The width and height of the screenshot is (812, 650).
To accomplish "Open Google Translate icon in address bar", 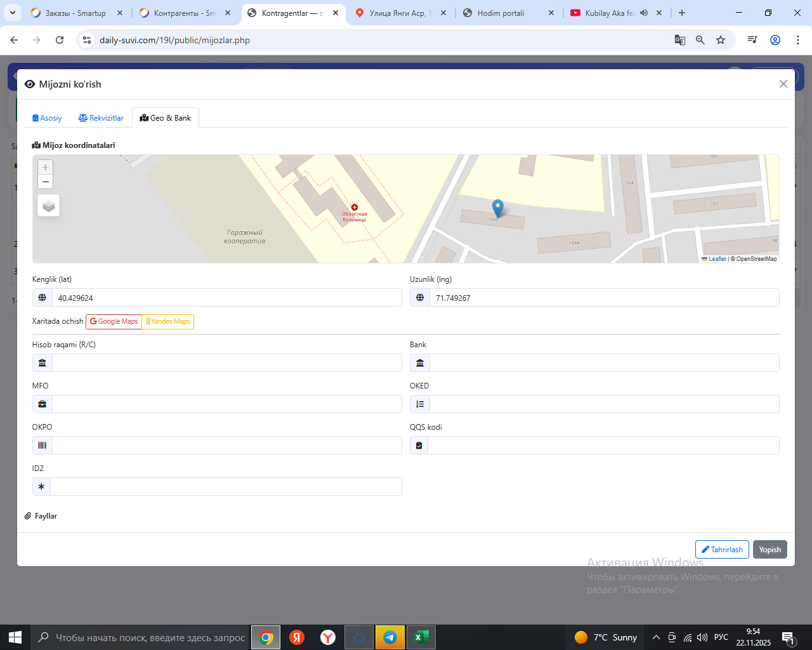I will 680,40.
